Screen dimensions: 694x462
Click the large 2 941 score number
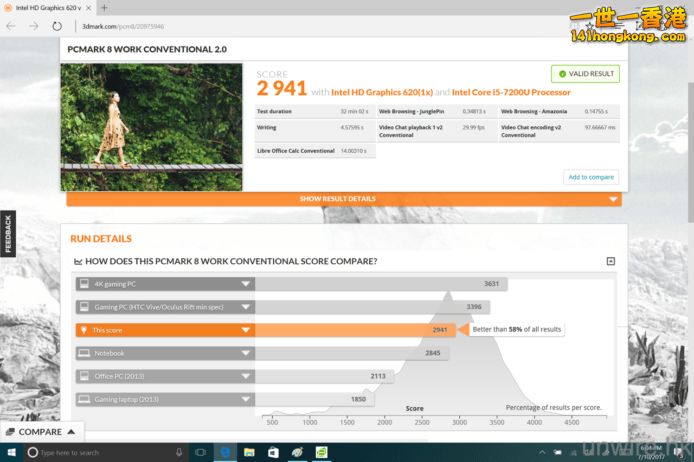pos(281,89)
